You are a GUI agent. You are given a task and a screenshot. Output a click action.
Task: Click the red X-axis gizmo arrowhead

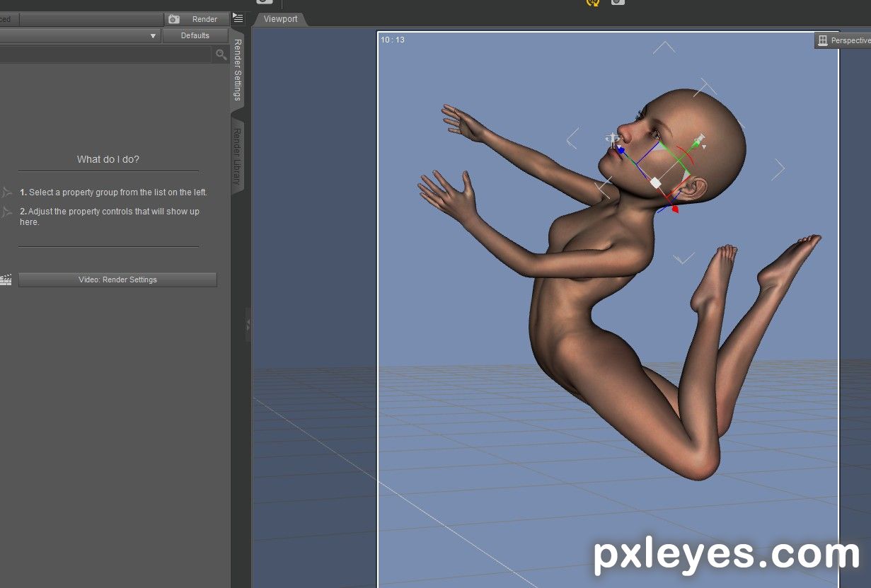675,209
